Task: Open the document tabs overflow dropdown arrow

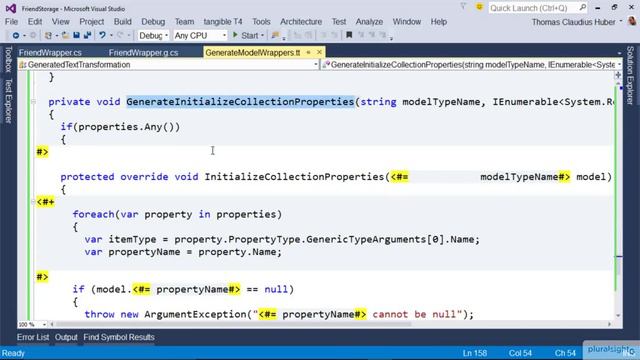Action: pos(619,53)
